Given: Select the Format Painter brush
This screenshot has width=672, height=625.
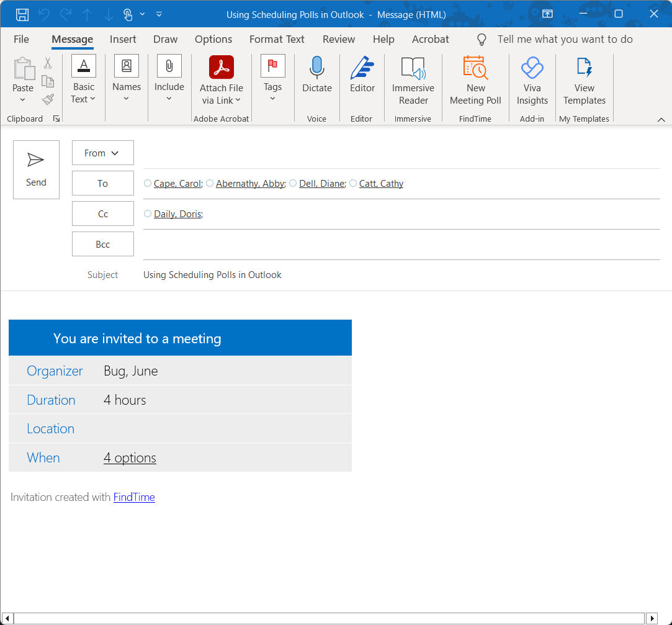Looking at the screenshot, I should pyautogui.click(x=48, y=99).
